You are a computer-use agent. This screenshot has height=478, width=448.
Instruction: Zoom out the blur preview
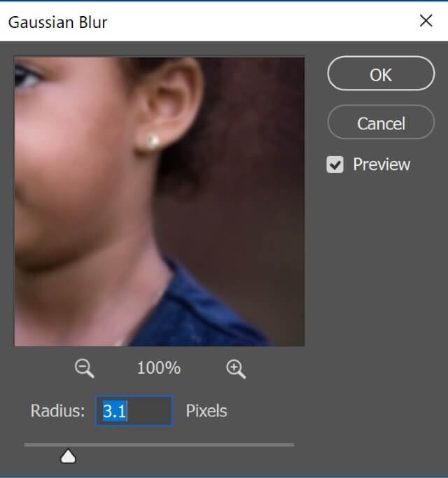85,368
